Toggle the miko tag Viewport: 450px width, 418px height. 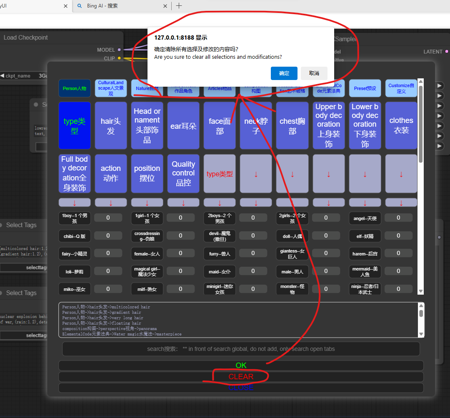pos(75,289)
